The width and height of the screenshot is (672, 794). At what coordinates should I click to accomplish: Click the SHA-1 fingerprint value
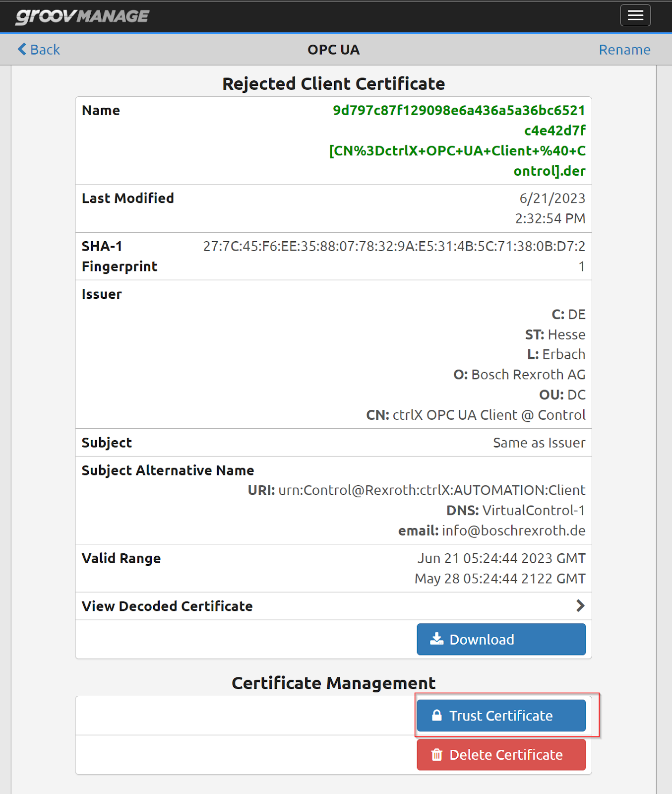coord(394,256)
